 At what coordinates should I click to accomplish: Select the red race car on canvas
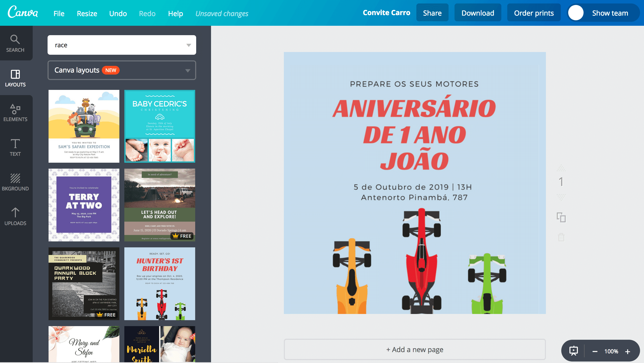coord(422,261)
